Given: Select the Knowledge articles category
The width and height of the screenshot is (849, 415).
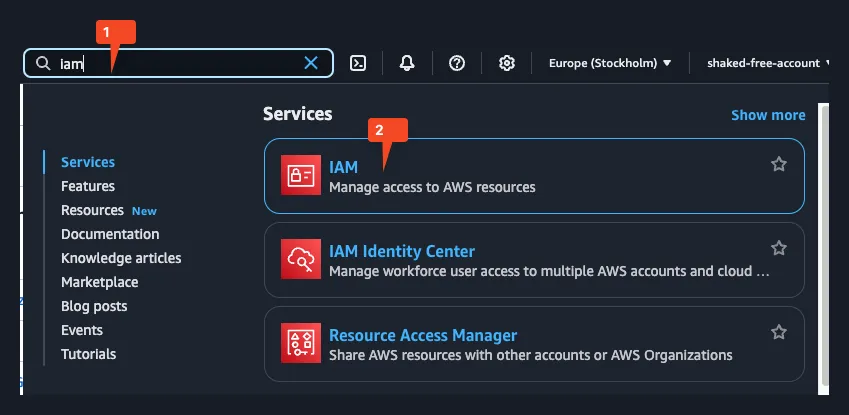Looking at the screenshot, I should click(121, 258).
